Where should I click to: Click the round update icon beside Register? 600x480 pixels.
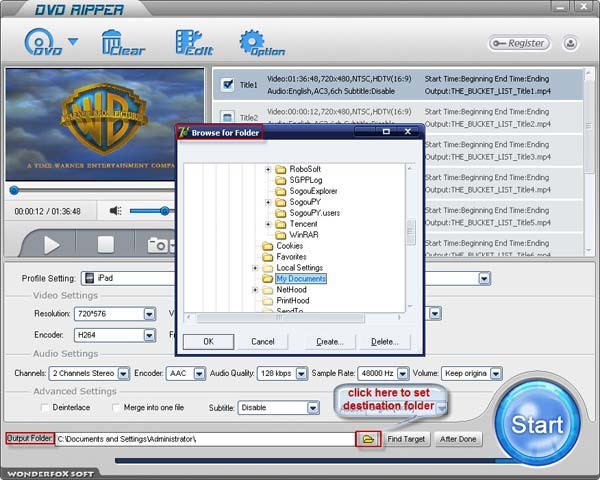tap(570, 43)
